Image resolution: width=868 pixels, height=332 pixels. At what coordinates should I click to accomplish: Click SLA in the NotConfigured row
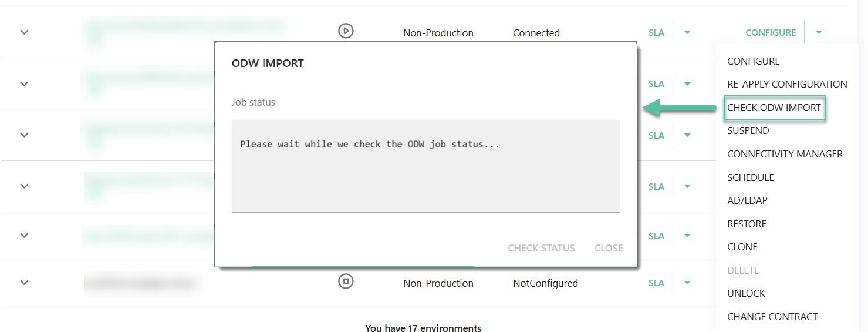point(656,283)
